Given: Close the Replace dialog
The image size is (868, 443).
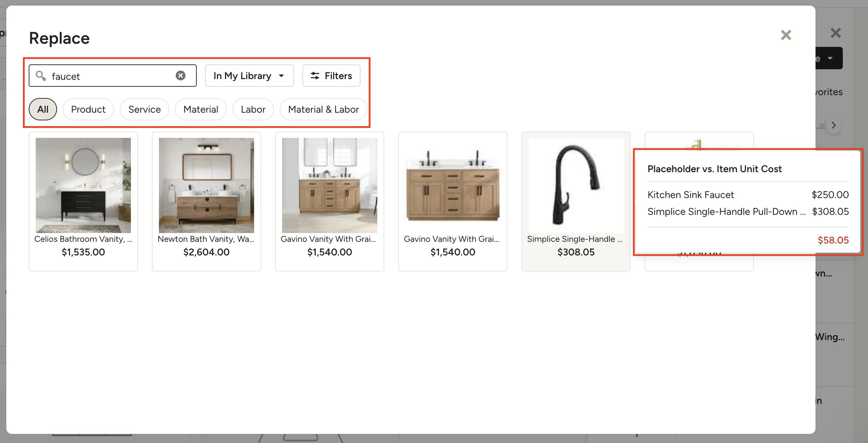Looking at the screenshot, I should coord(786,35).
